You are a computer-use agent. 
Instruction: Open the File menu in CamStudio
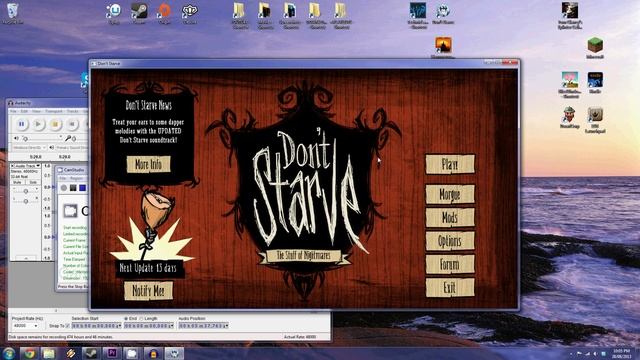tap(63, 178)
